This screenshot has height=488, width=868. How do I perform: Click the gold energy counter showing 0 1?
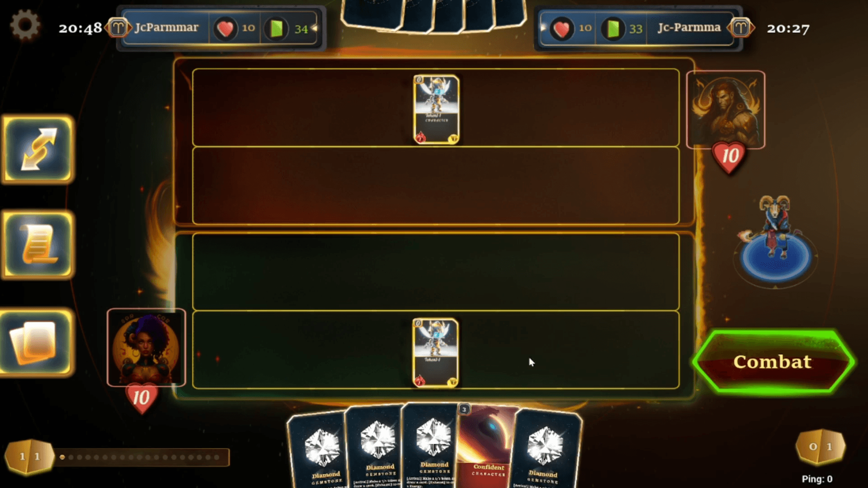coord(820,447)
